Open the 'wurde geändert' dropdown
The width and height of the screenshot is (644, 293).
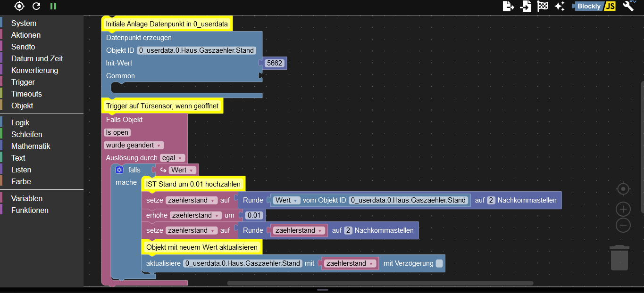(x=134, y=145)
